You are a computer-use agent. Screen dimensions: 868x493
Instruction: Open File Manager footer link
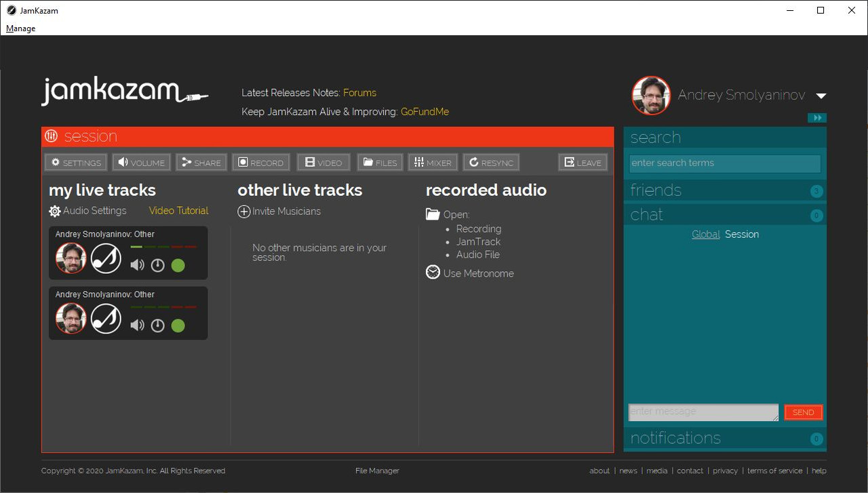click(377, 471)
